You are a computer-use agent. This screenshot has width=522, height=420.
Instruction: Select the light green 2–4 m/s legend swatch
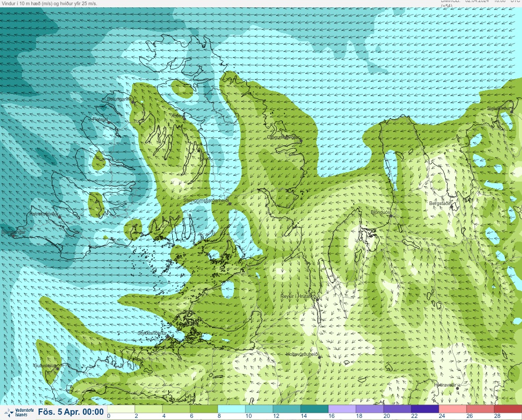click(149, 409)
